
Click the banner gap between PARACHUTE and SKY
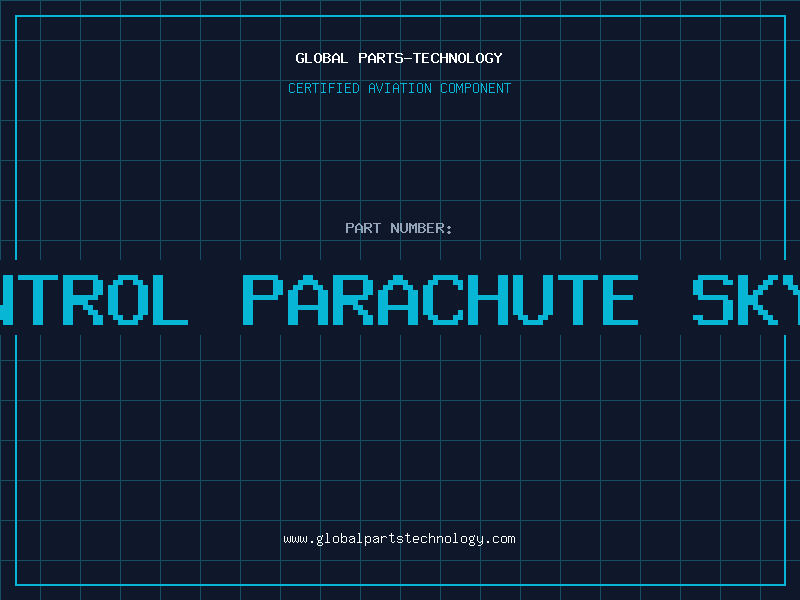tap(665, 299)
